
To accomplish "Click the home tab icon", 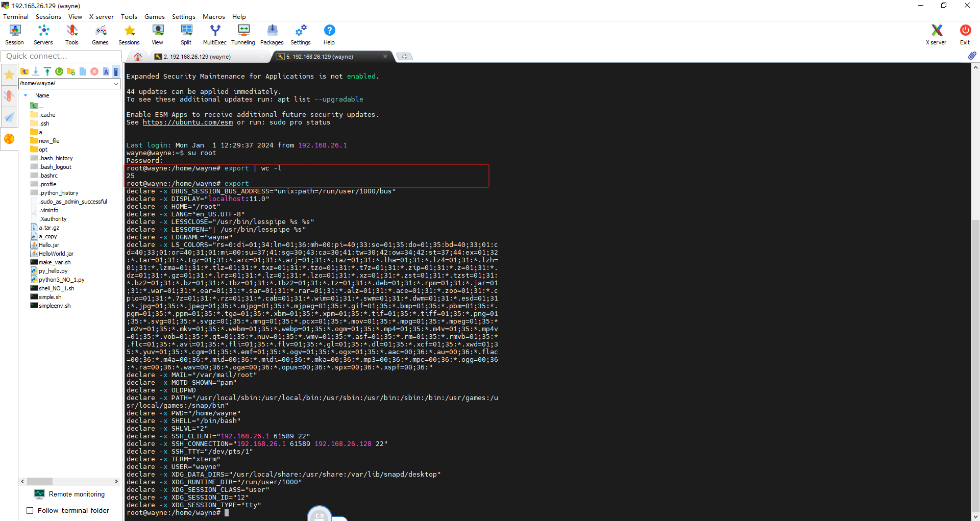I will pyautogui.click(x=138, y=57).
